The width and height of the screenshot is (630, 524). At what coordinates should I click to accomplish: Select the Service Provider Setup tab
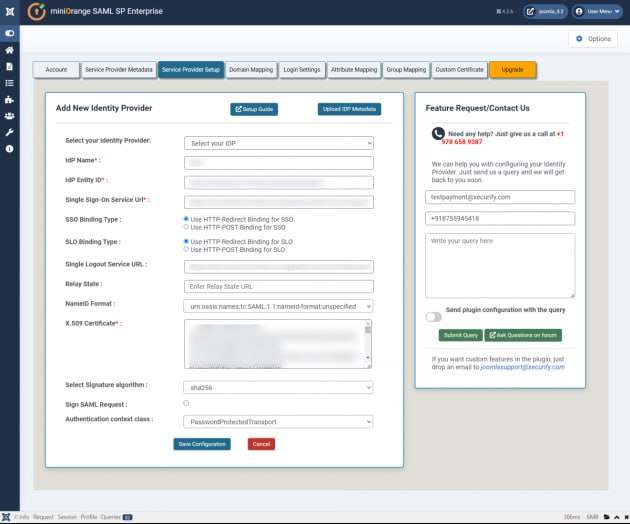click(x=191, y=70)
